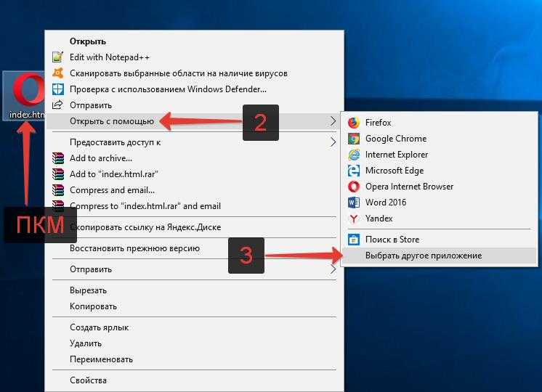Click the Opera icon in the submenu

point(354,187)
